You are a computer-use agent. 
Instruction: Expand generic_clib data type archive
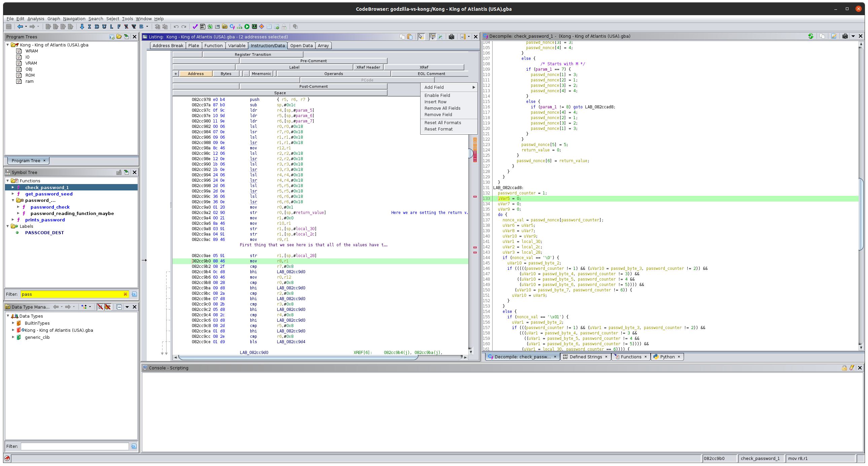(x=13, y=337)
